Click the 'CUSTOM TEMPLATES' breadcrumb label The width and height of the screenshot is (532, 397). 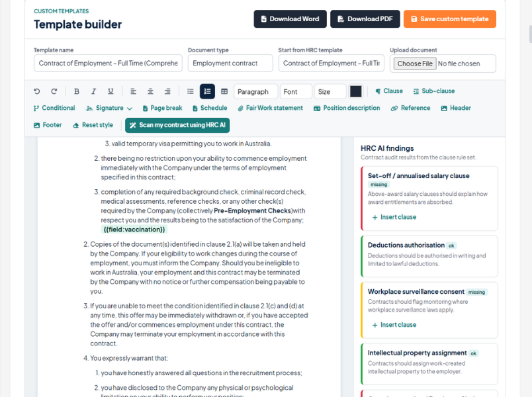(x=61, y=11)
